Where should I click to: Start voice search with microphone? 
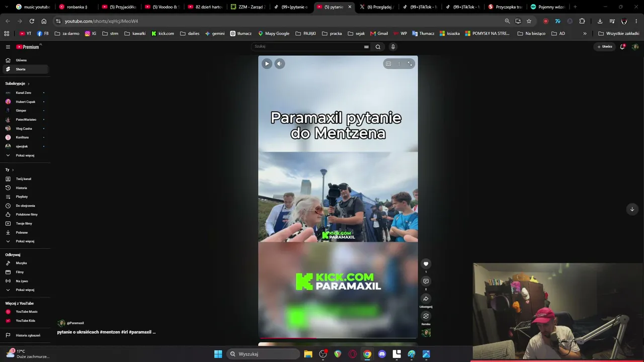pos(393,47)
